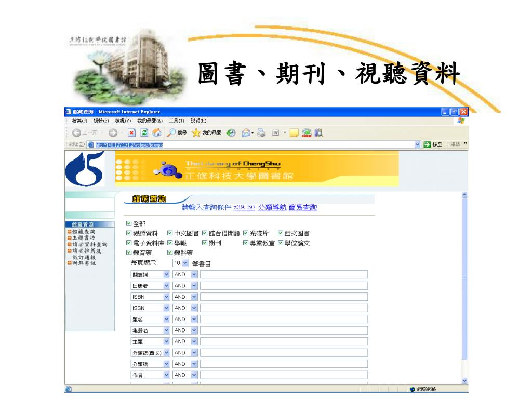
Task: Click the z39.50 link
Action: [244, 207]
